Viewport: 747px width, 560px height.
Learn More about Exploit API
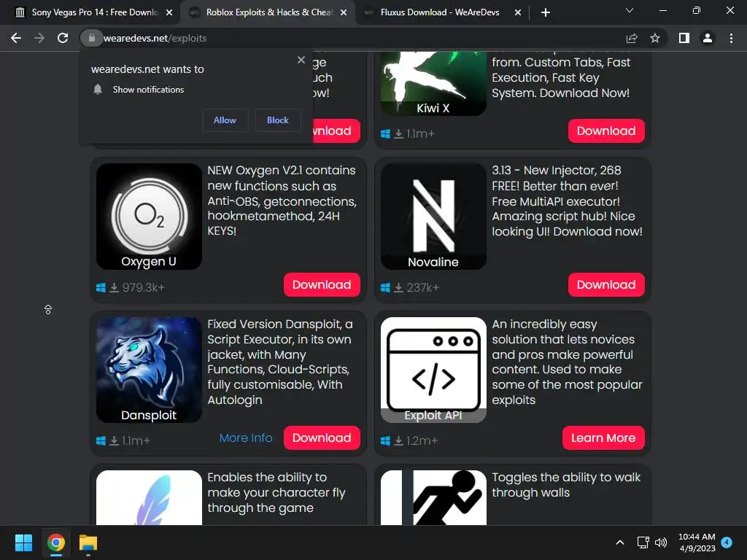coord(603,437)
